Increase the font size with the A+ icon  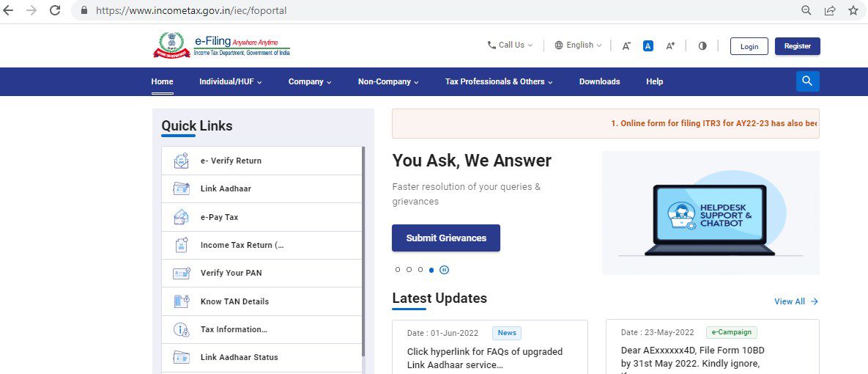point(669,46)
